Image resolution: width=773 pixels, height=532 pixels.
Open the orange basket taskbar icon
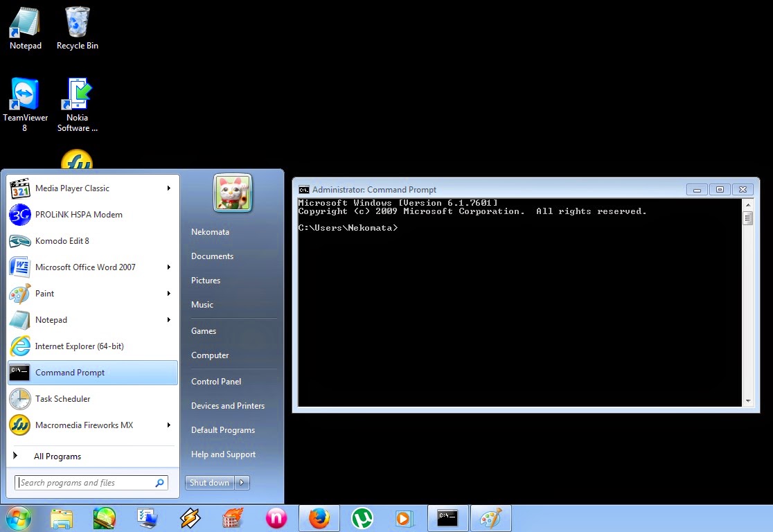(x=233, y=519)
